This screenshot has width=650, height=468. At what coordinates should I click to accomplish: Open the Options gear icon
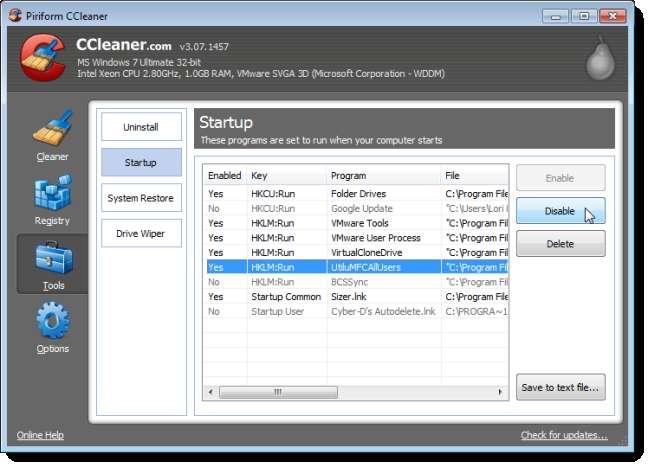point(52,325)
